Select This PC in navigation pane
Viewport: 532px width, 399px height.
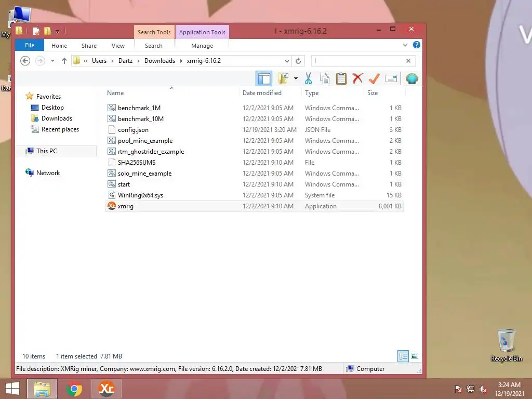pyautogui.click(x=46, y=151)
